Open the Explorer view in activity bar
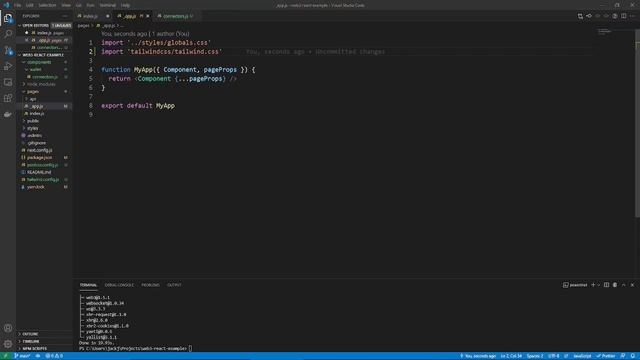This screenshot has height=360, width=640. pos(8,18)
